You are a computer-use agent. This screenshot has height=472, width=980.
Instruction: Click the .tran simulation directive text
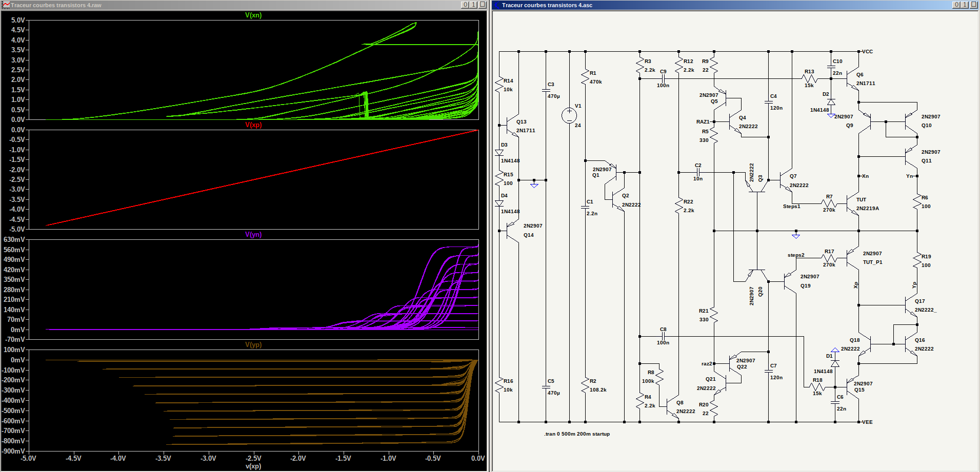pos(577,434)
